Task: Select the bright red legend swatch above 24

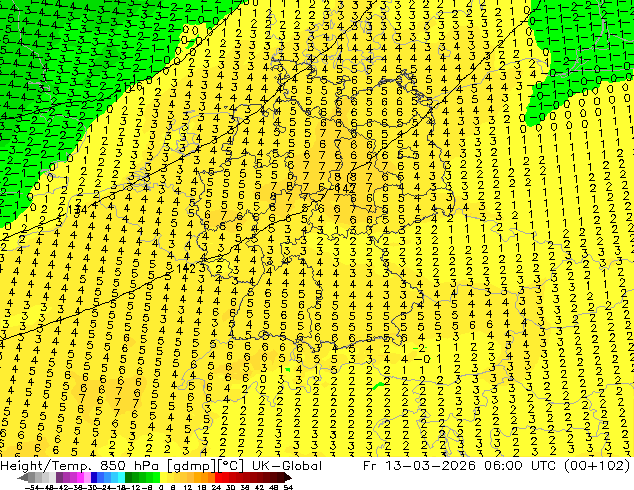Action: [x=218, y=478]
